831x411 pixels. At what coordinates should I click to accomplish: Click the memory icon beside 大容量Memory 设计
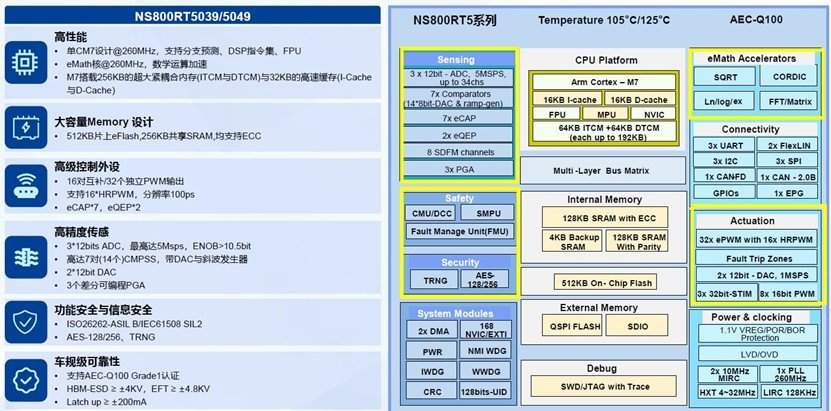[24, 128]
